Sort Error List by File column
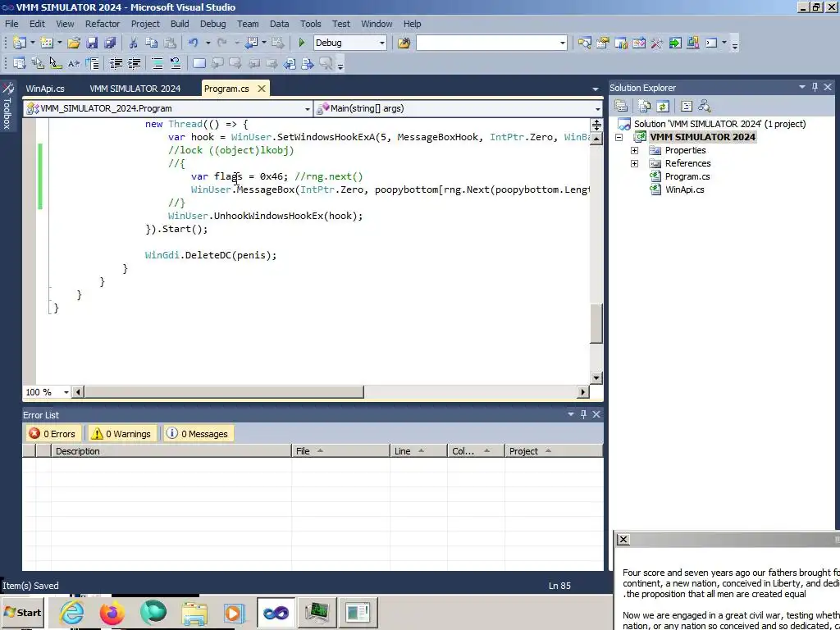This screenshot has width=840, height=630. (x=340, y=451)
